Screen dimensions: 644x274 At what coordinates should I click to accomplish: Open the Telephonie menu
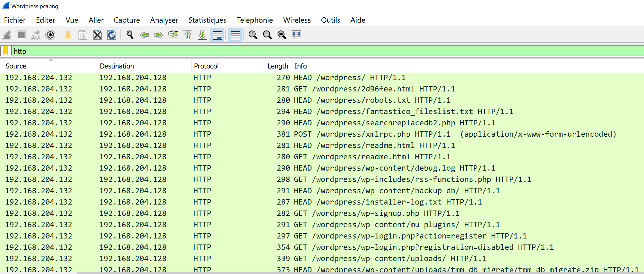(255, 20)
